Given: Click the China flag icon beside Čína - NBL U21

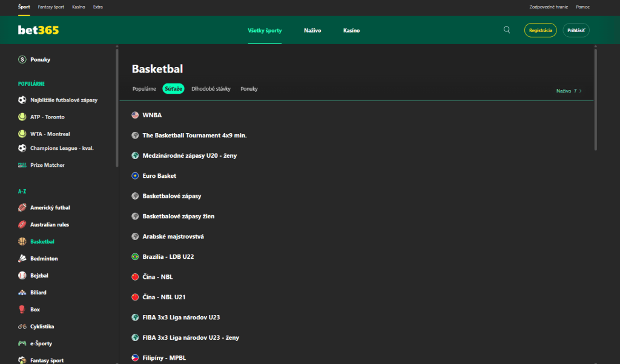Looking at the screenshot, I should 135,297.
